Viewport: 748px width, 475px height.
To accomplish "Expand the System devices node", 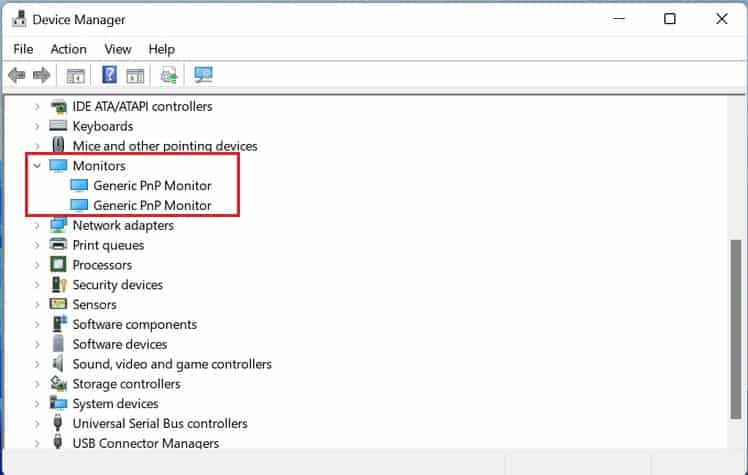I will (37, 403).
